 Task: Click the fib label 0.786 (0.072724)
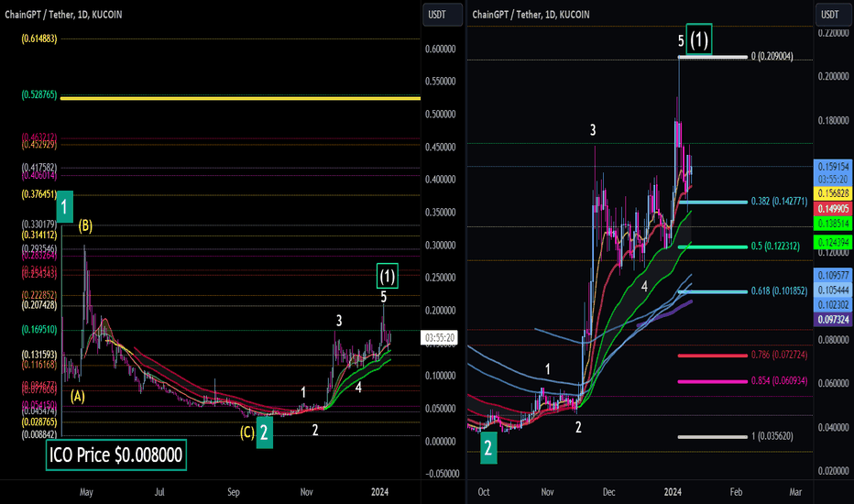[x=780, y=355]
